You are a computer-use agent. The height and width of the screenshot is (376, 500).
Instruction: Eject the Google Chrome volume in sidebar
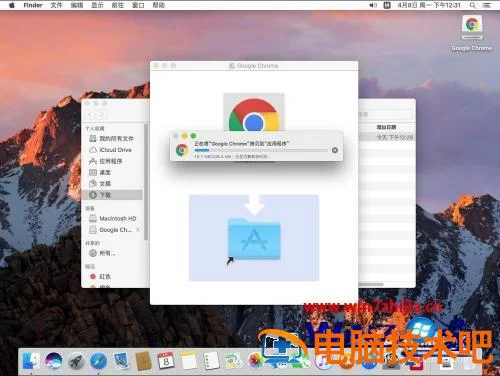[x=138, y=230]
